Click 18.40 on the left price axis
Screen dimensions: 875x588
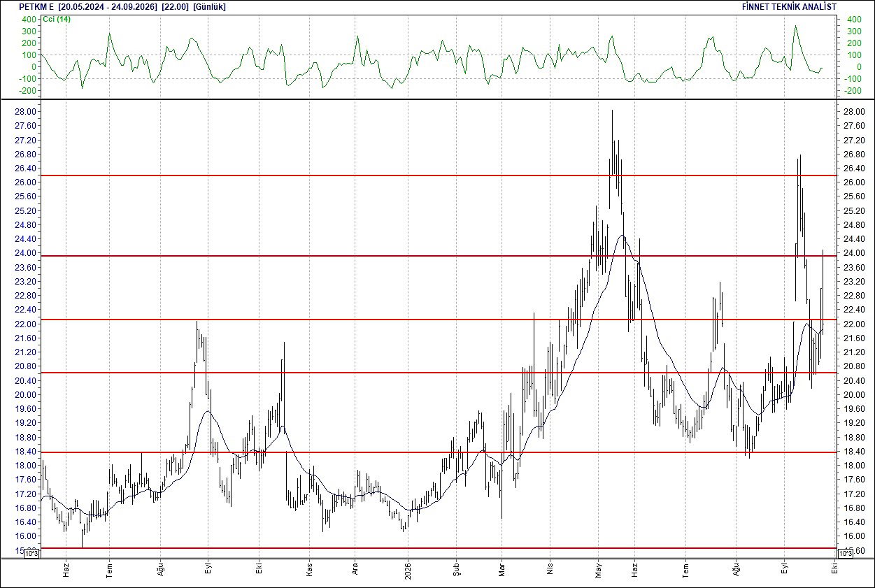(x=26, y=452)
